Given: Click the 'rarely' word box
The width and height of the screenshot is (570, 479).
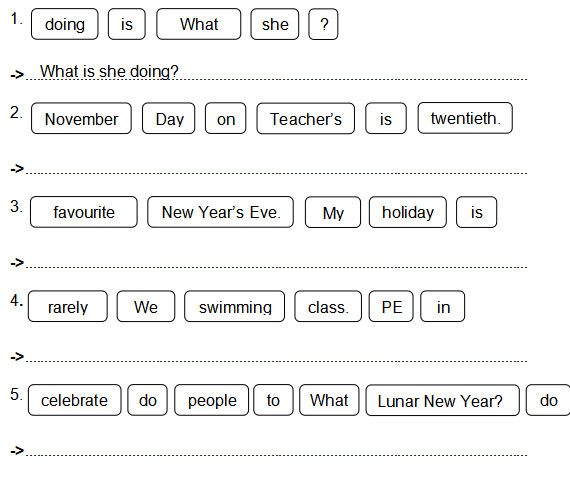Looking at the screenshot, I should (x=68, y=306).
